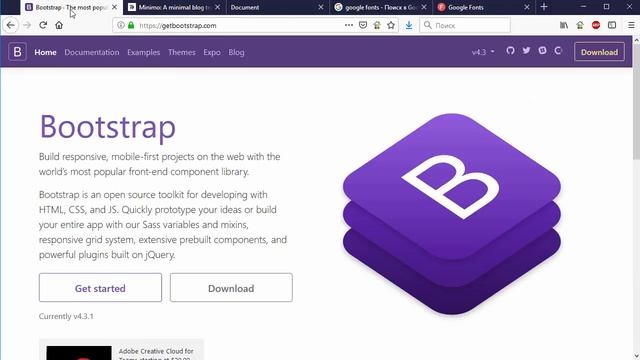640x360 pixels.
Task: Open a new browser tab with plus
Action: coord(544,7)
